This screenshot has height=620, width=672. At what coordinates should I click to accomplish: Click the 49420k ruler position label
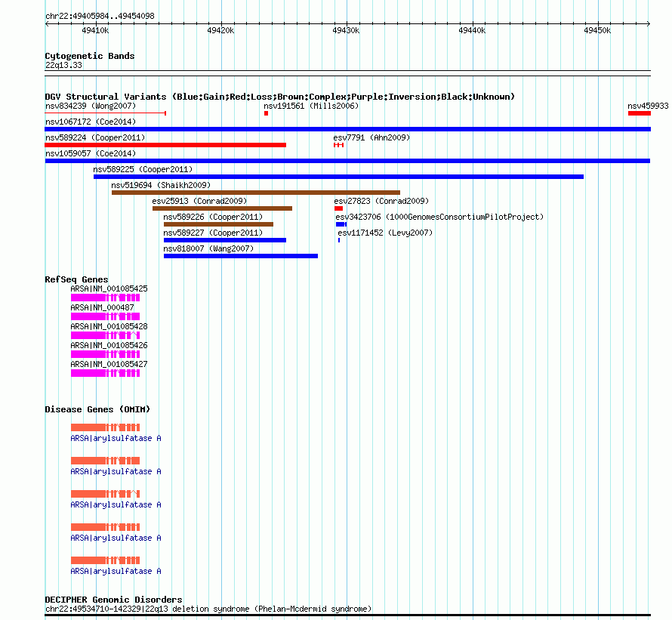click(x=220, y=30)
